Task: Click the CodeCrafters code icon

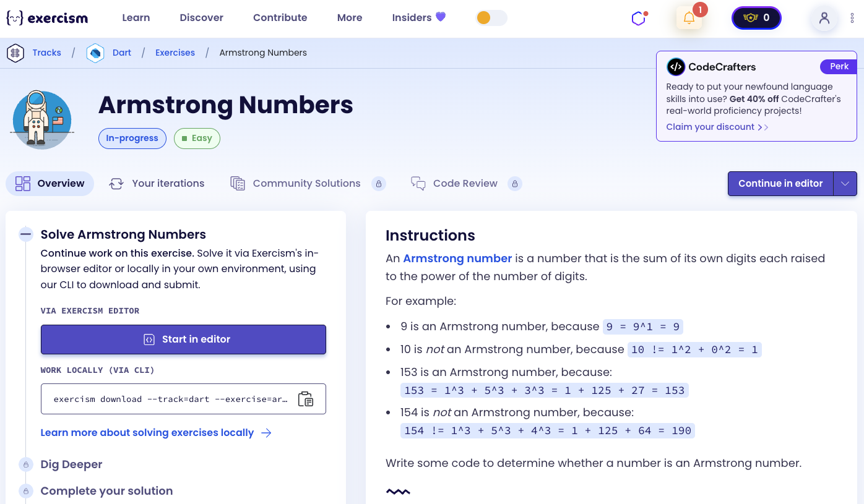Action: (x=676, y=67)
